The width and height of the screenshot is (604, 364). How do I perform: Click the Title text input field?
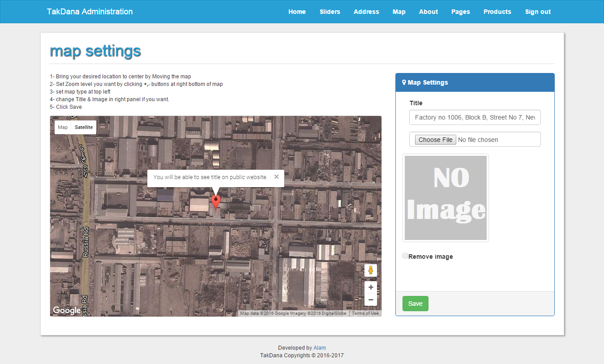click(x=475, y=117)
